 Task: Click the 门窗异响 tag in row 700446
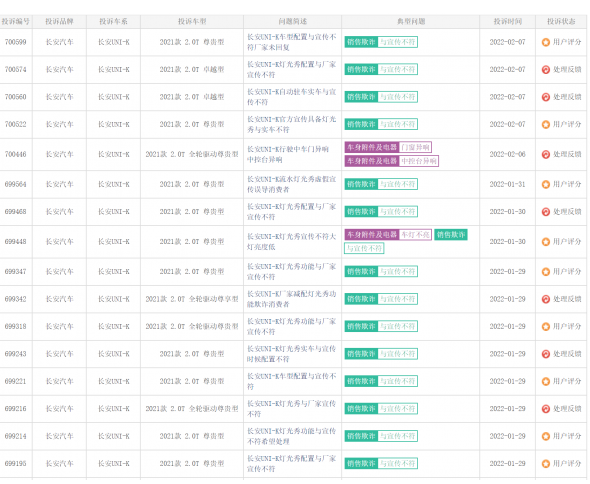(x=415, y=147)
